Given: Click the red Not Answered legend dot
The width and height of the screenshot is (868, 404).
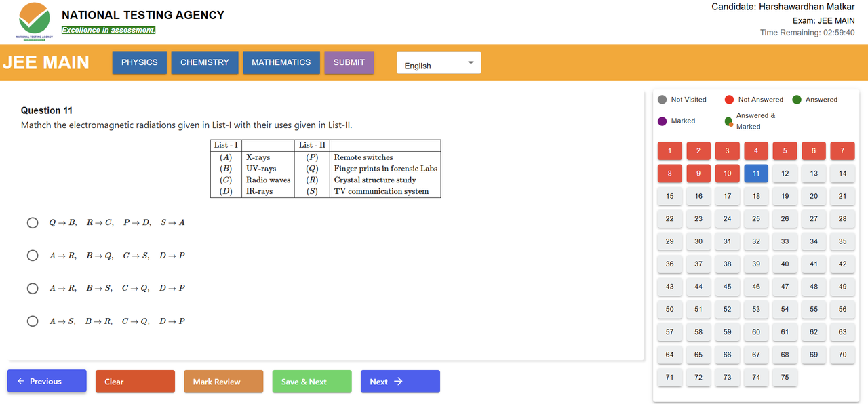Looking at the screenshot, I should (730, 100).
